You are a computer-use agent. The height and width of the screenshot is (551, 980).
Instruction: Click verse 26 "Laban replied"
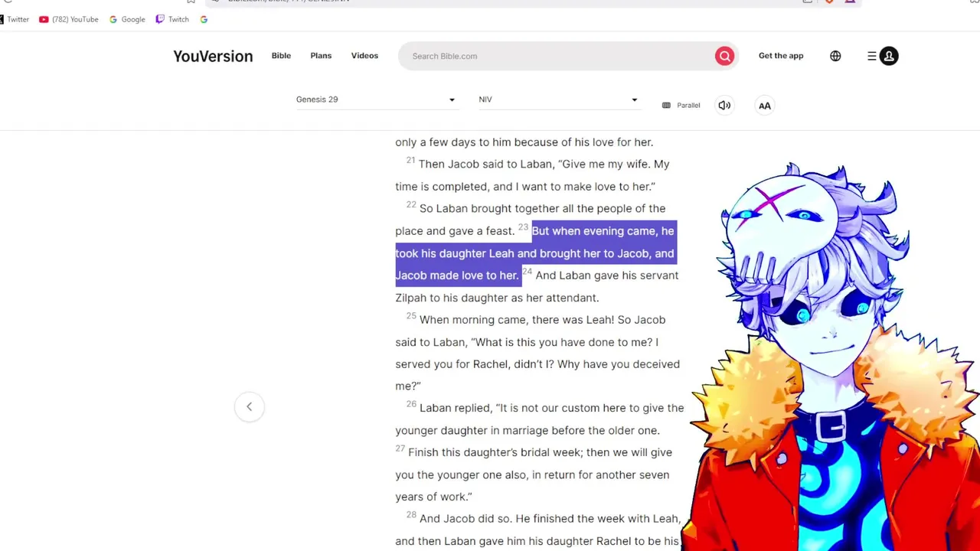click(456, 409)
